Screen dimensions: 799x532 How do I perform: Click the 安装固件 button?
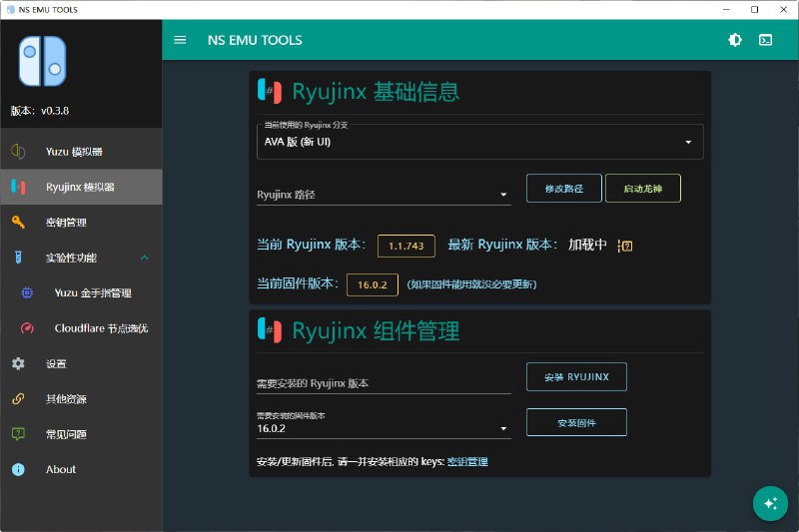point(576,422)
